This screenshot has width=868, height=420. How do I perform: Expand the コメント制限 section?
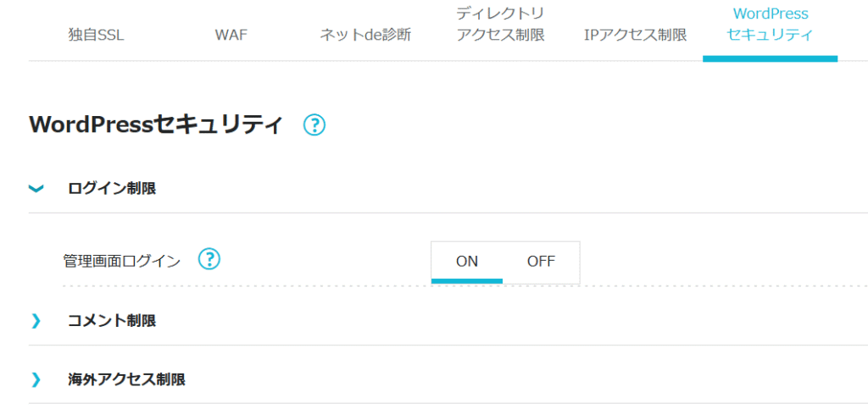(x=112, y=321)
